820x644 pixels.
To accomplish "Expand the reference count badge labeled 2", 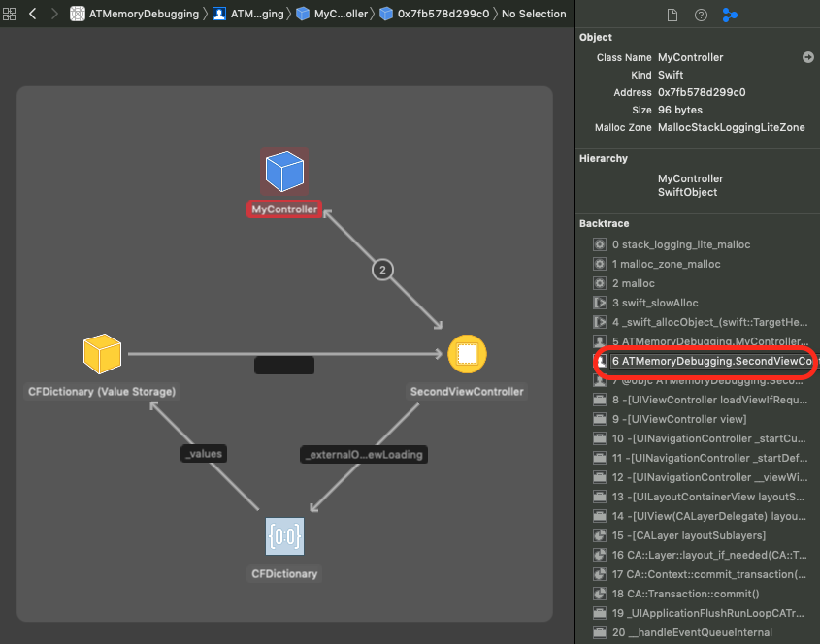I will point(383,271).
